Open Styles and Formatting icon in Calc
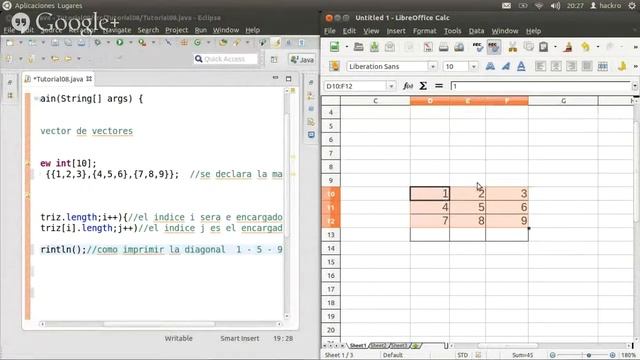The image size is (640, 360). coord(334,66)
